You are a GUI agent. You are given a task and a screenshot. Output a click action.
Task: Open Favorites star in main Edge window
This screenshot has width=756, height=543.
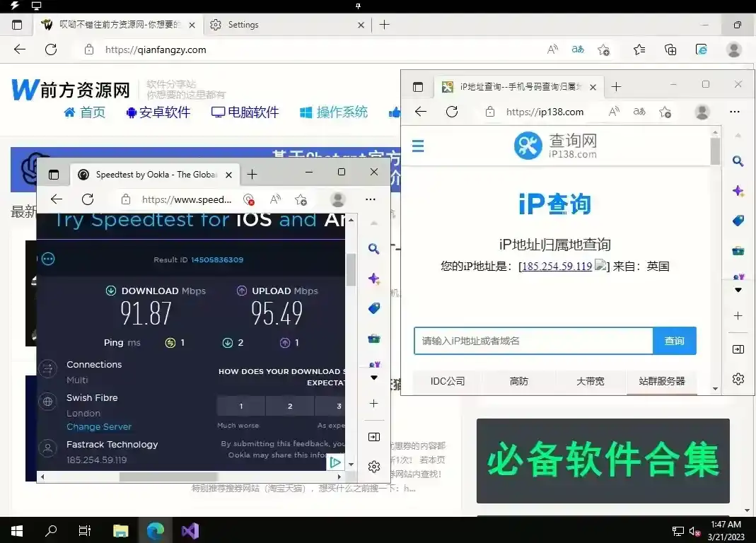[x=639, y=49]
